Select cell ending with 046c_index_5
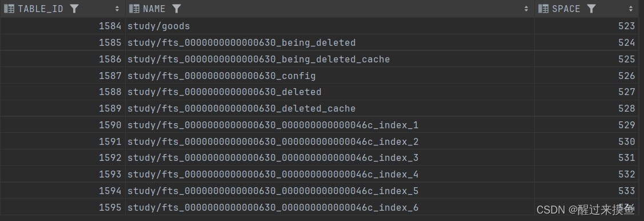Viewport: 644px width, 221px height. [x=329, y=191]
